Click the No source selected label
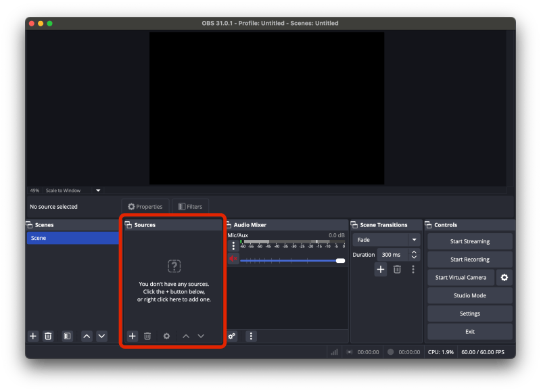541x392 pixels. [x=53, y=207]
